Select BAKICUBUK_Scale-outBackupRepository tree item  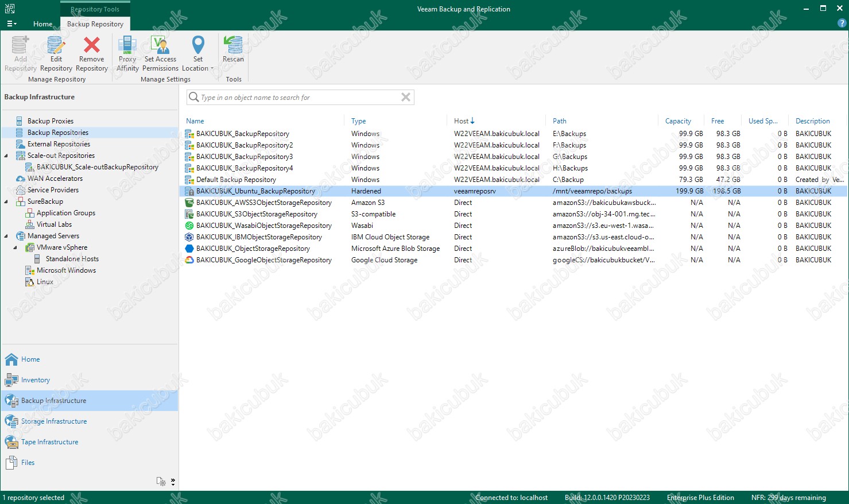[x=98, y=167]
